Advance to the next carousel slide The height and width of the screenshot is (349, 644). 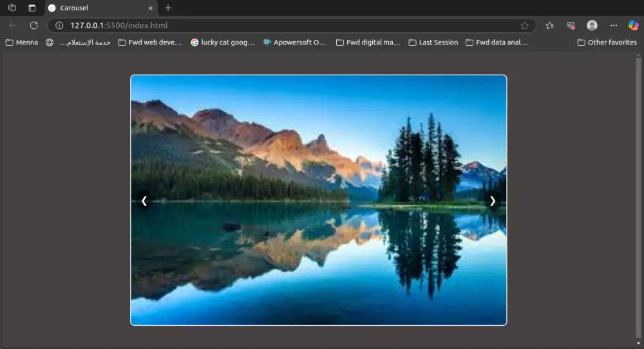tap(493, 201)
